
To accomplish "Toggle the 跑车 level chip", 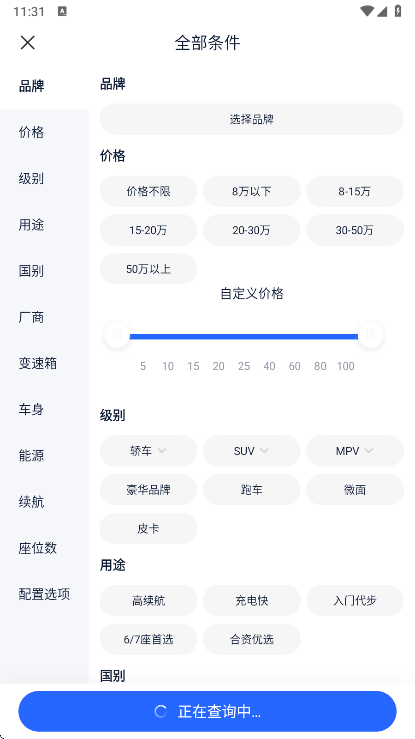I will coord(252,490).
